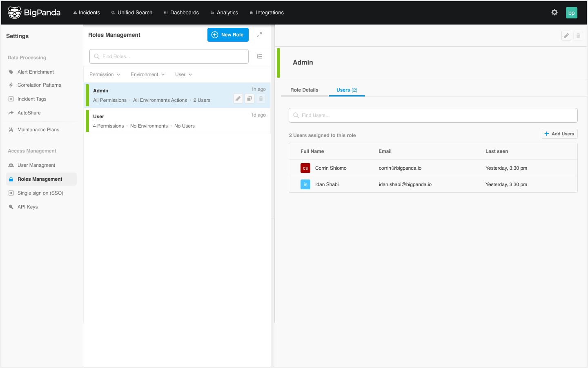Click the bp profile avatar
This screenshot has width=588, height=368.
pyautogui.click(x=571, y=12)
